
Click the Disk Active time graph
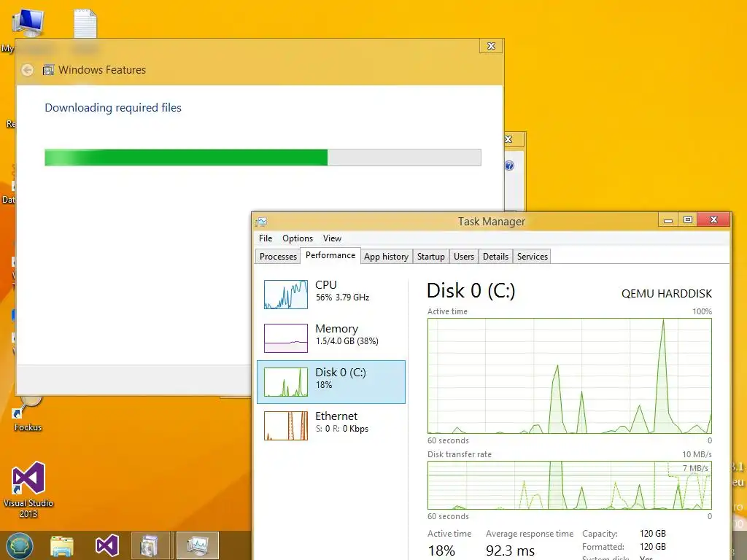pos(570,376)
